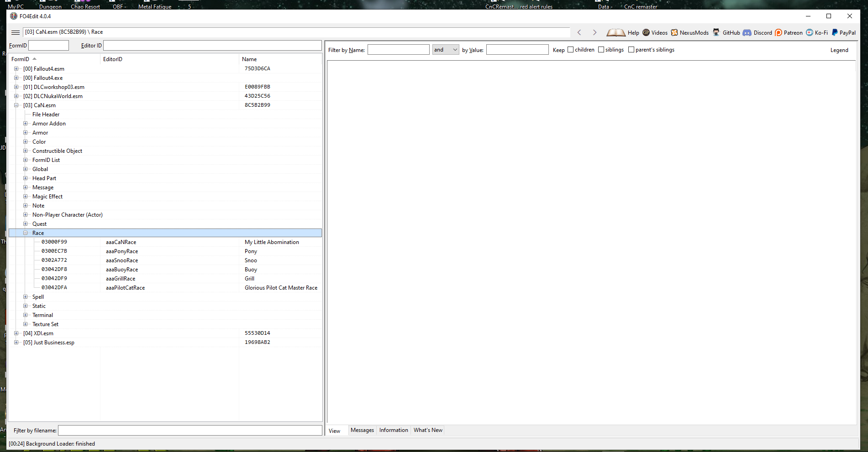This screenshot has height=452, width=868.
Task: Open the Legend button
Action: pyautogui.click(x=839, y=50)
